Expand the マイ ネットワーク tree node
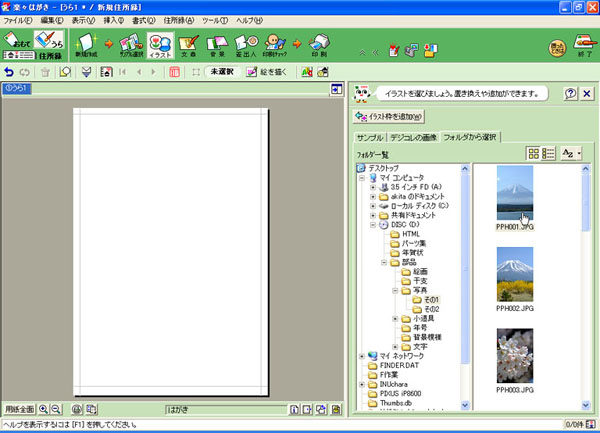Screen dimensions: 600x433 pos(363,356)
